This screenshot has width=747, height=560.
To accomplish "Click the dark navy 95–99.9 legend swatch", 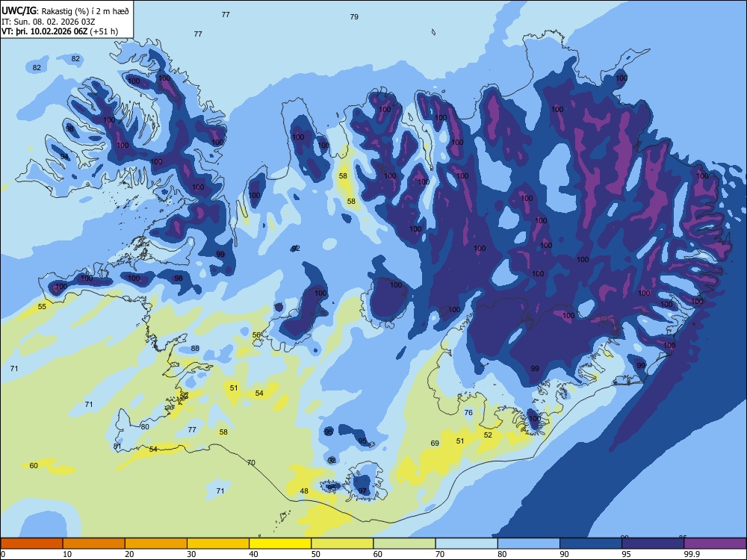I will pyautogui.click(x=653, y=544).
